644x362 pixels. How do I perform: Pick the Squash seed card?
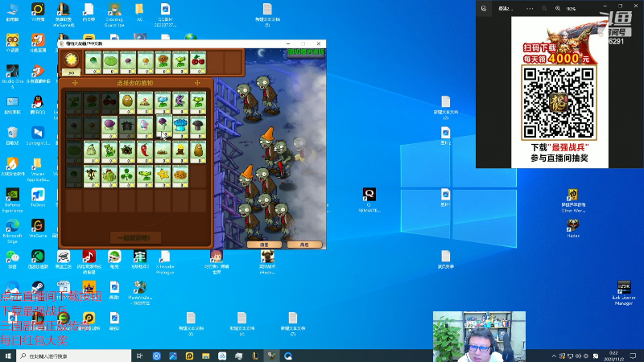coord(92,152)
